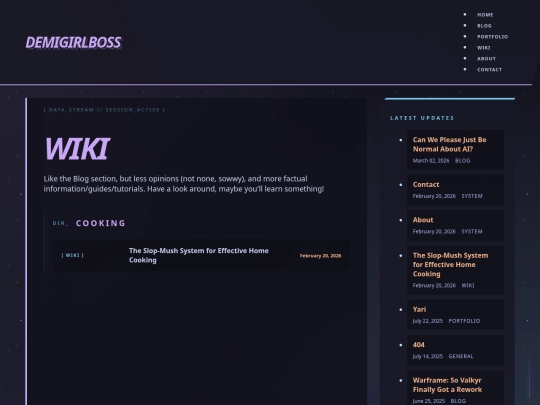Click the [ WIKI ] tag on the article row
This screenshot has height=405, width=540.
[72, 255]
